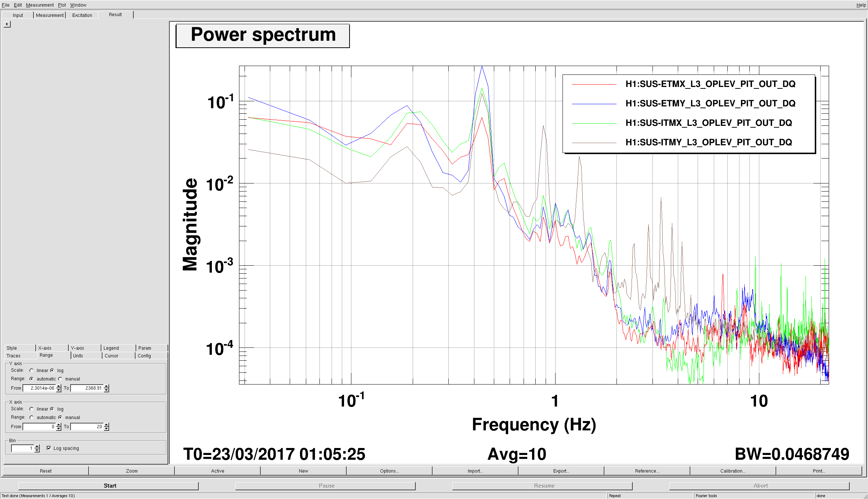
Task: Open the Measurement menu
Action: pos(40,5)
